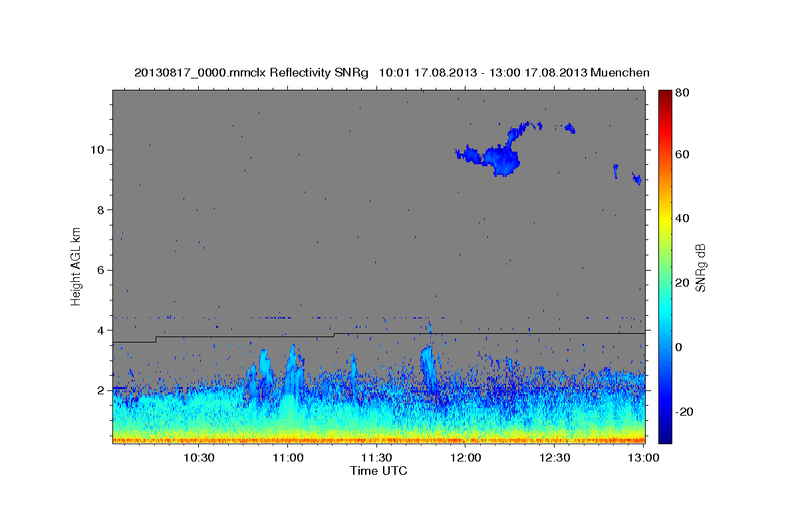This screenshot has width=798, height=532.
Task: Select the 10:30 time tick label
Action: (199, 458)
